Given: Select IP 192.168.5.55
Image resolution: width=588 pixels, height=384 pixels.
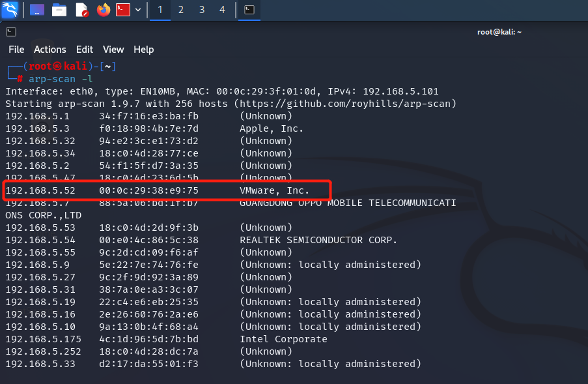Looking at the screenshot, I should click(x=40, y=252).
